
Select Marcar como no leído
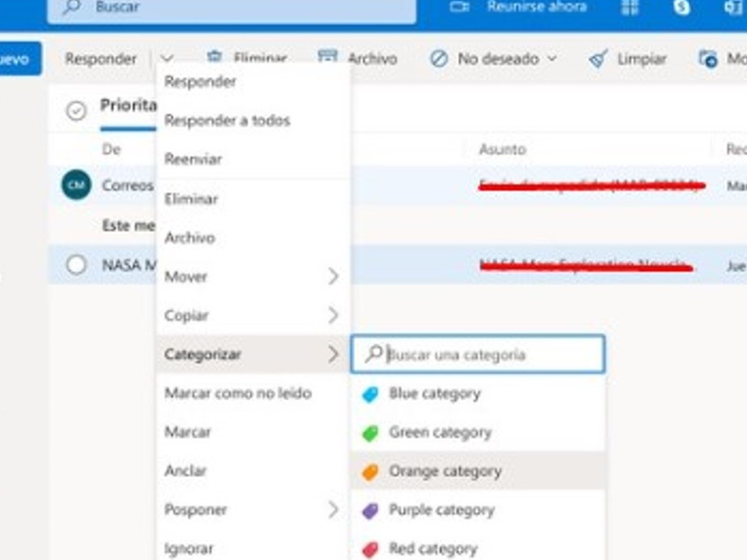pos(238,393)
